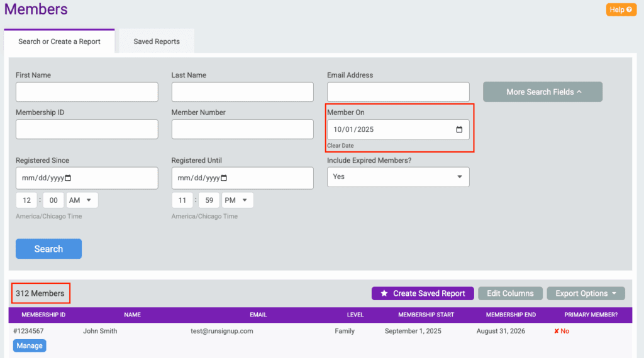Select the Membership ID search field
This screenshot has height=358, width=644.
[87, 129]
